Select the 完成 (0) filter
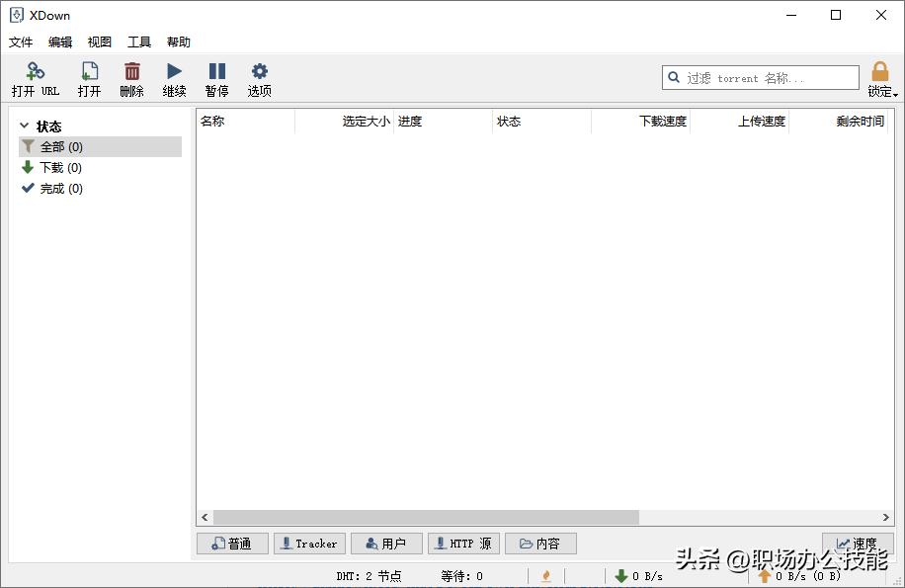Screen dimensions: 905x588 pyautogui.click(x=101, y=188)
